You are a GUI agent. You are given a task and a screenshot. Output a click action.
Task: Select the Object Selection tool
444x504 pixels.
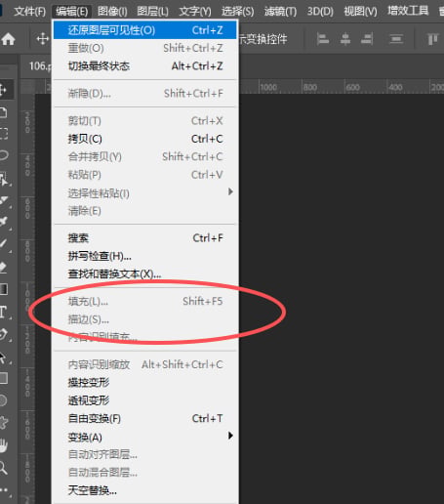[4, 179]
